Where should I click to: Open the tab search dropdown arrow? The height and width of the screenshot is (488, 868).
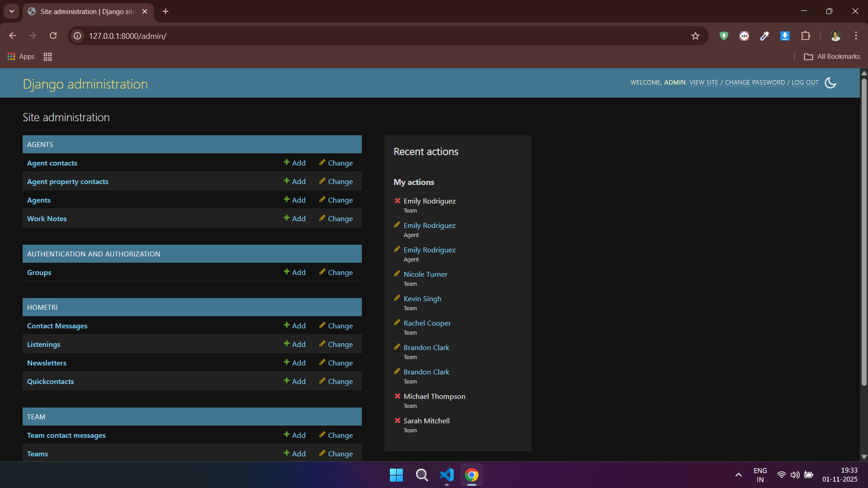click(12, 11)
